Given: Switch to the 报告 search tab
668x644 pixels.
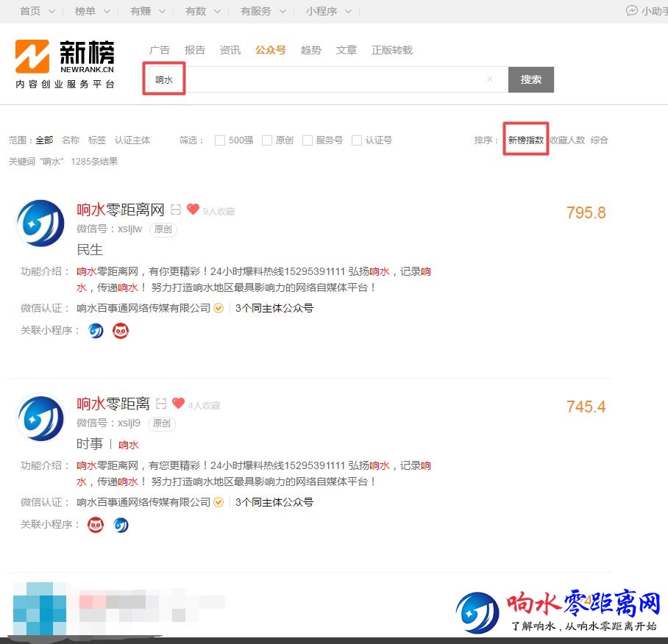Looking at the screenshot, I should pos(195,50).
